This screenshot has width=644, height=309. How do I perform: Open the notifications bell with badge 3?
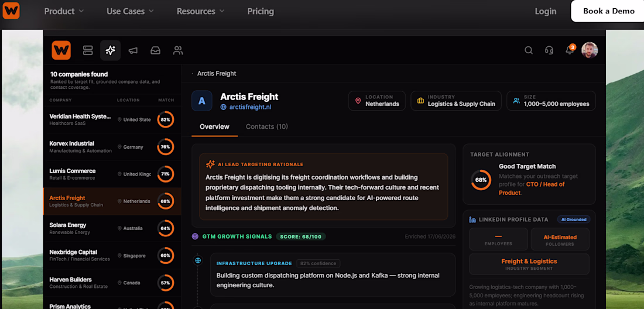[570, 50]
